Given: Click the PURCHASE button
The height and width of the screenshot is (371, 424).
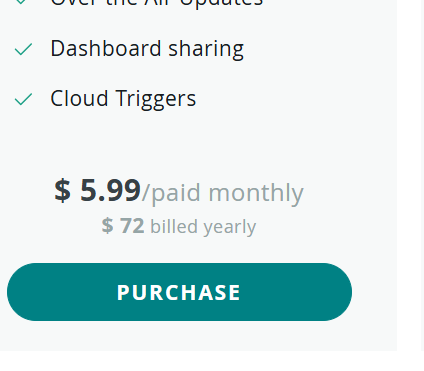Looking at the screenshot, I should (x=179, y=292).
